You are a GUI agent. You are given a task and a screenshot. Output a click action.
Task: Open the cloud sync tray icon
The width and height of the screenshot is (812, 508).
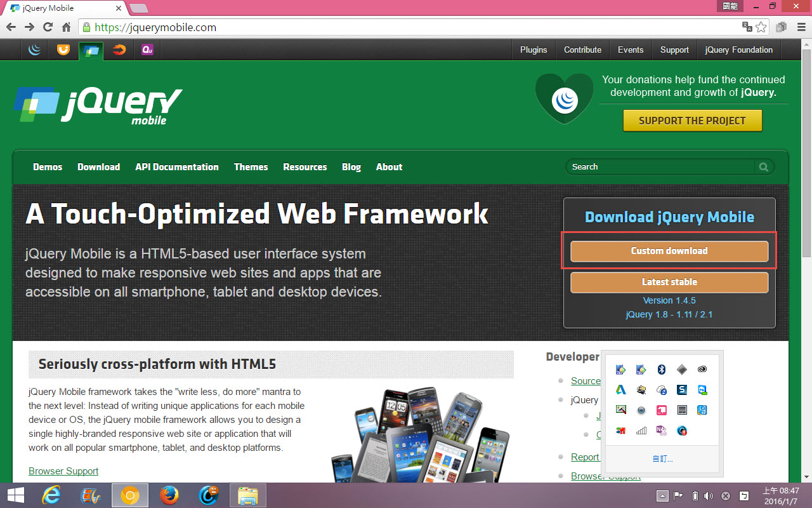[661, 390]
